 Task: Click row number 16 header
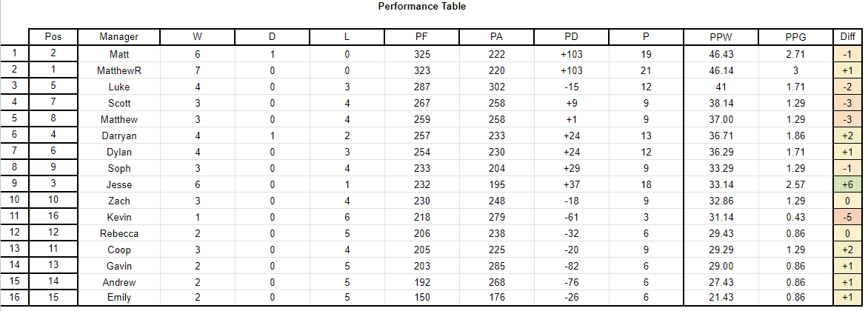pos(14,298)
